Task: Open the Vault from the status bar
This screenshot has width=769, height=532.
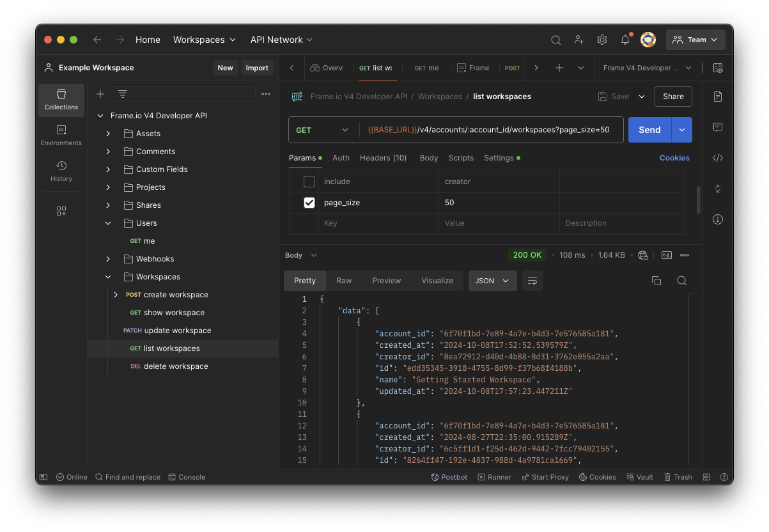Action: 639,476
